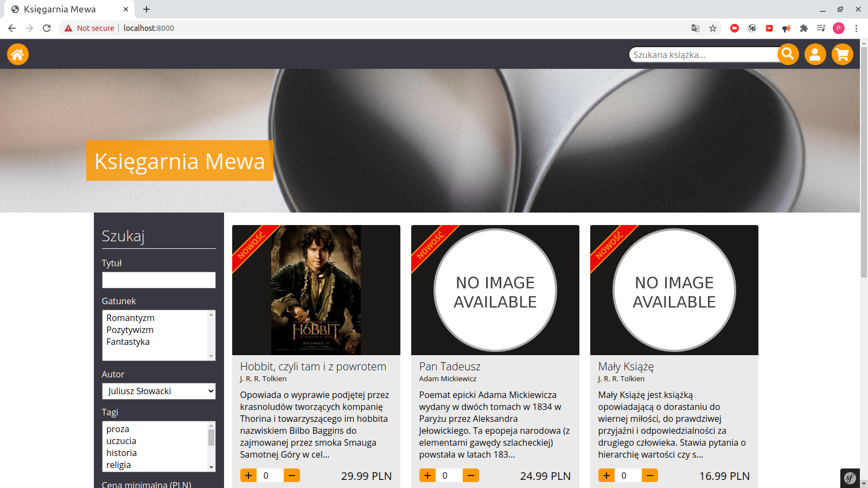Click the Symfony debug toolbar icon
Viewport: 868px width, 488px height.
pyautogui.click(x=850, y=478)
